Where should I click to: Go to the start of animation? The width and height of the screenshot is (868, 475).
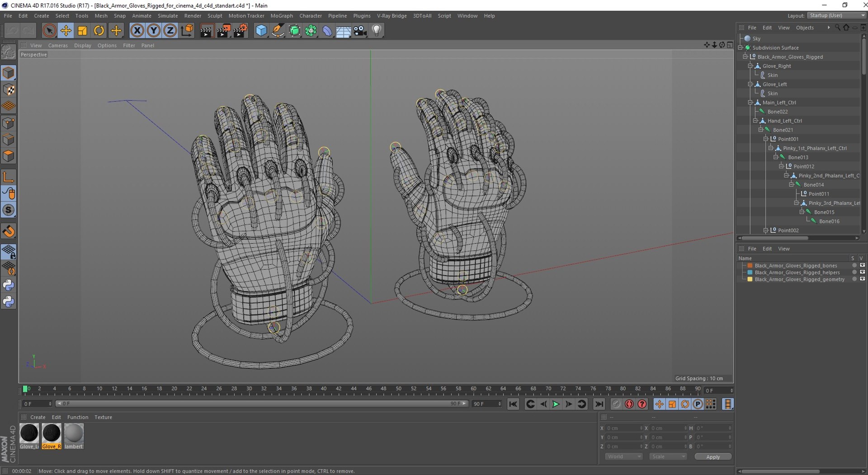[513, 404]
